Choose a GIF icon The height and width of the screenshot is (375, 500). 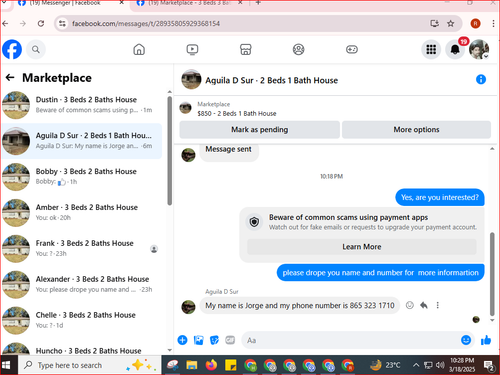(230, 340)
